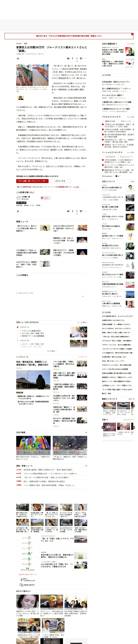Image resolution: width=138 pixels, height=644 pixels.
Task: Open top more-options ellipsis beside share icons
Action: [85, 58]
